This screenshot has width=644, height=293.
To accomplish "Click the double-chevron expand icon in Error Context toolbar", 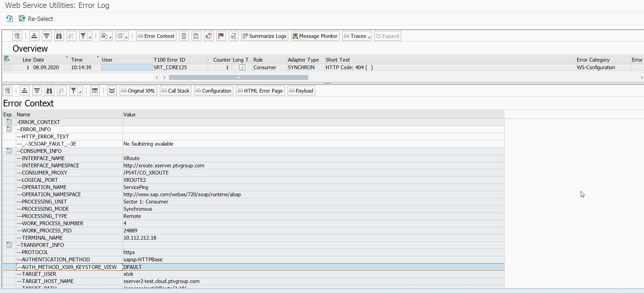I will 112,91.
